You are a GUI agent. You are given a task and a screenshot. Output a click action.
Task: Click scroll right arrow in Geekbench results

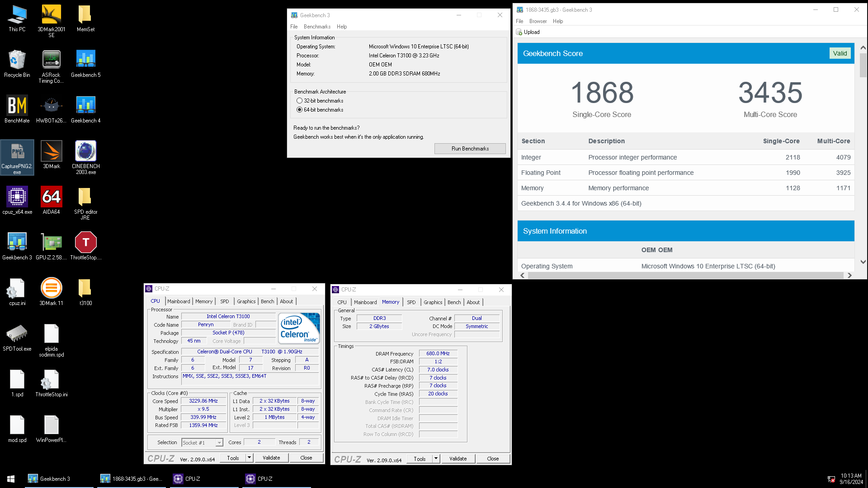pos(849,275)
